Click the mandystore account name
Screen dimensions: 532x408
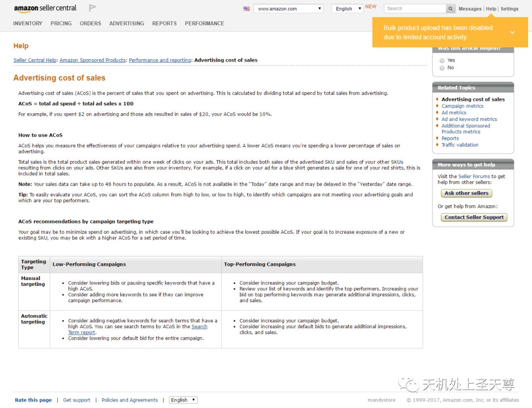coord(381,400)
